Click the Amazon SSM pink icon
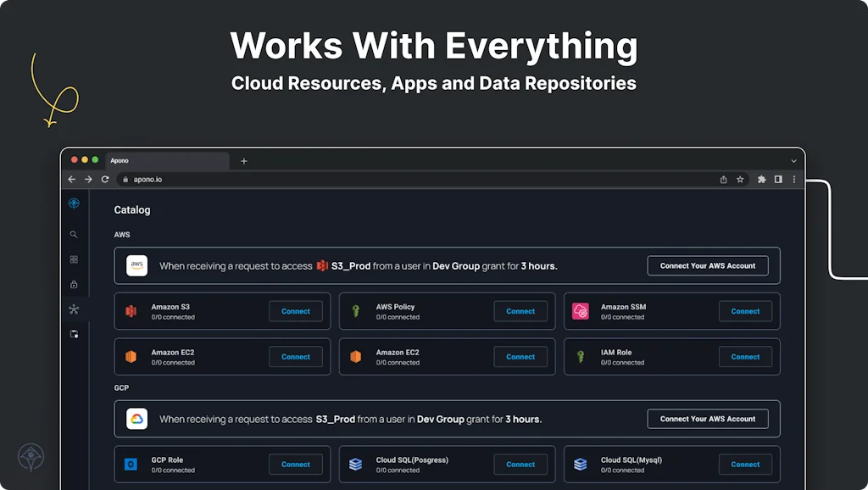Viewport: 868px width, 490px height. pos(581,311)
